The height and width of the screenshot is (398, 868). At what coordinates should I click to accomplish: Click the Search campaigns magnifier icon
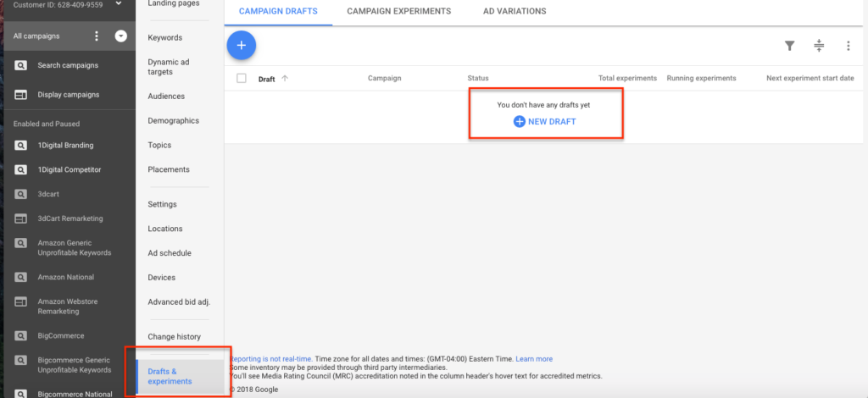coord(20,66)
